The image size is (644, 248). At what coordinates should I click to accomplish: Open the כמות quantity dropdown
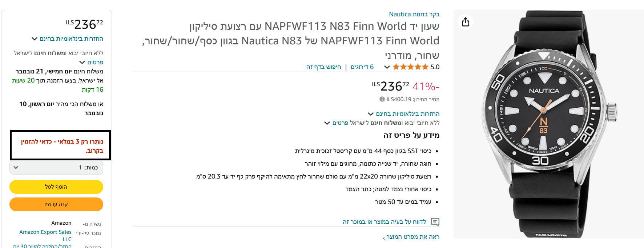click(x=56, y=168)
